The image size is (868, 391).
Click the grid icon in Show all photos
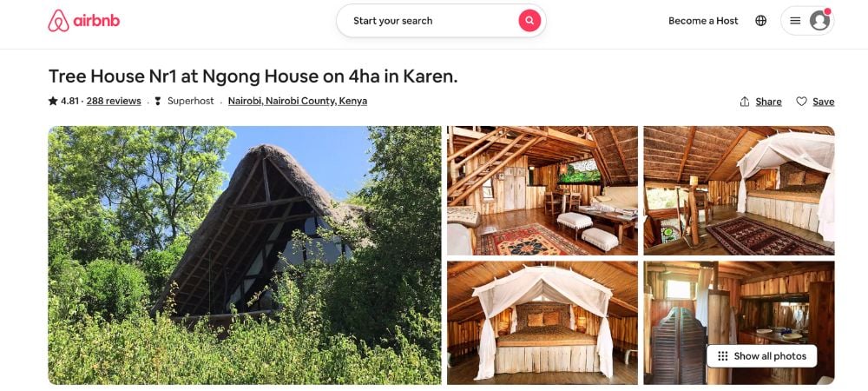722,356
